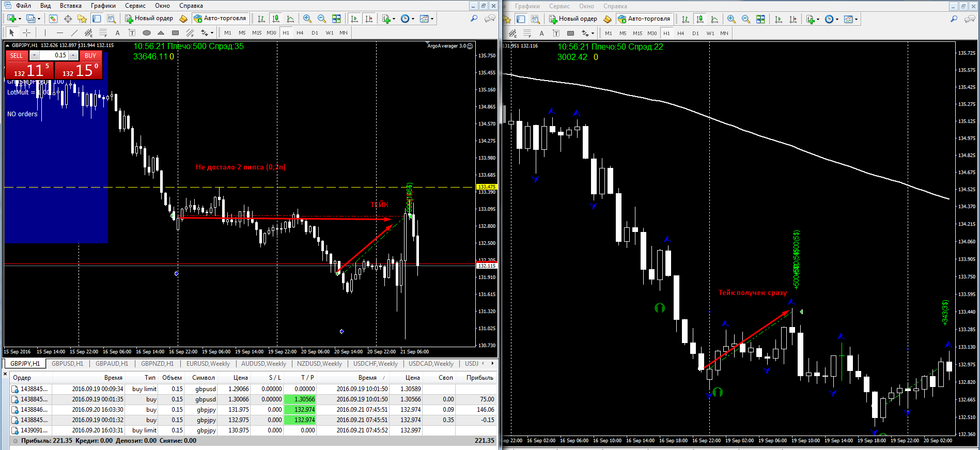Zoom in on chart in right window
980x450 pixels.
pos(732,19)
